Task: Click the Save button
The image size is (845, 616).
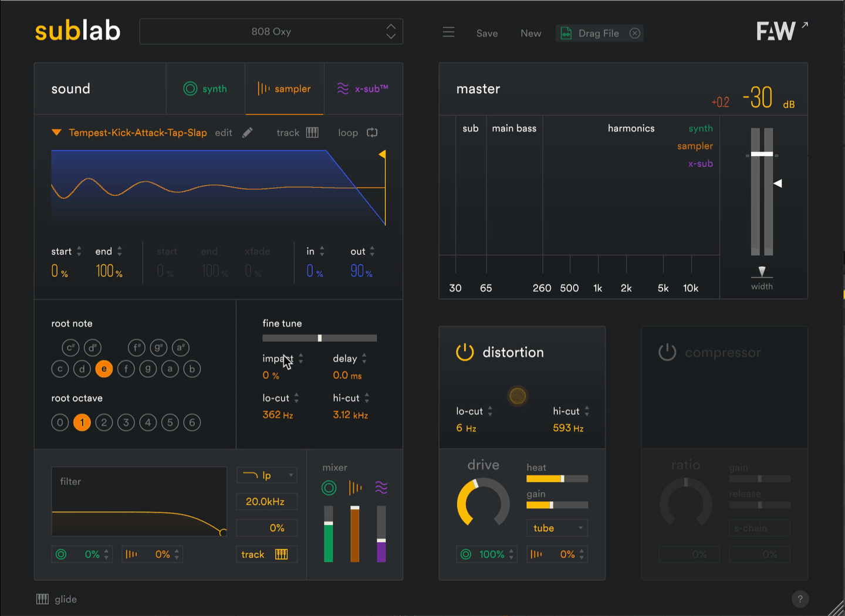Action: point(487,33)
